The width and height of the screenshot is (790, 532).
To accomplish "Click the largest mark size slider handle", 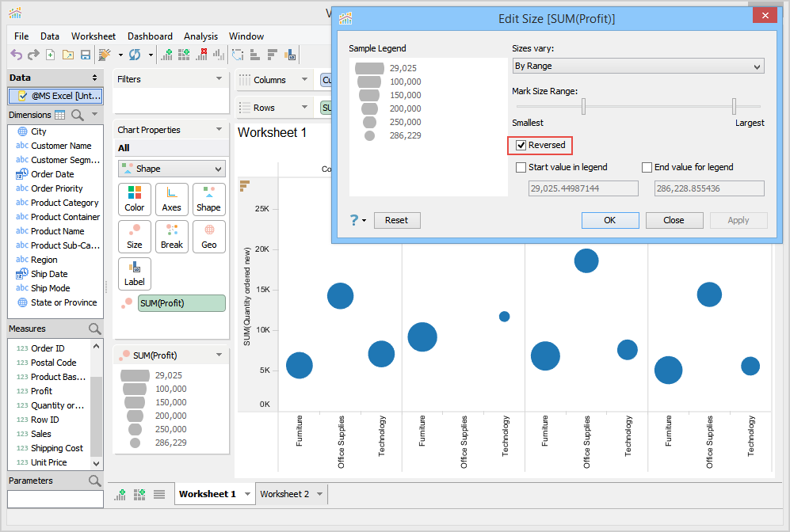I will 734,106.
